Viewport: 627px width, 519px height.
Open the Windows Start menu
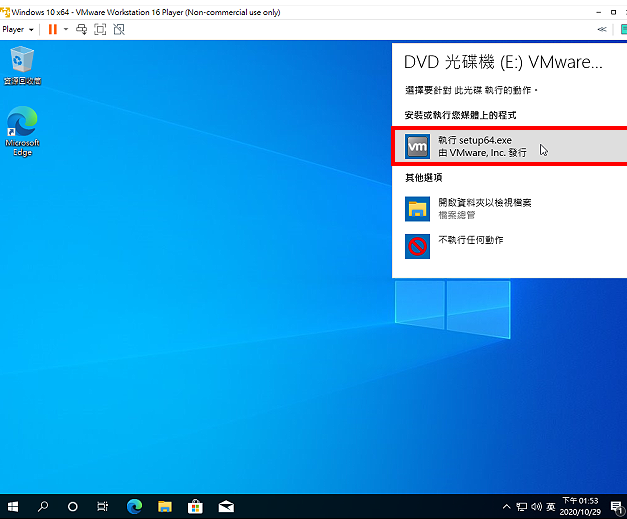[x=13, y=507]
